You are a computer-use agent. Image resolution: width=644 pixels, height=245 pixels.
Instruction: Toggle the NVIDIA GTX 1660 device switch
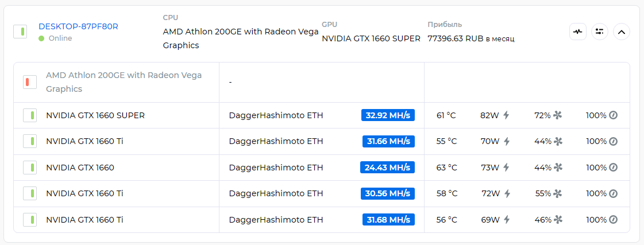[x=30, y=168]
